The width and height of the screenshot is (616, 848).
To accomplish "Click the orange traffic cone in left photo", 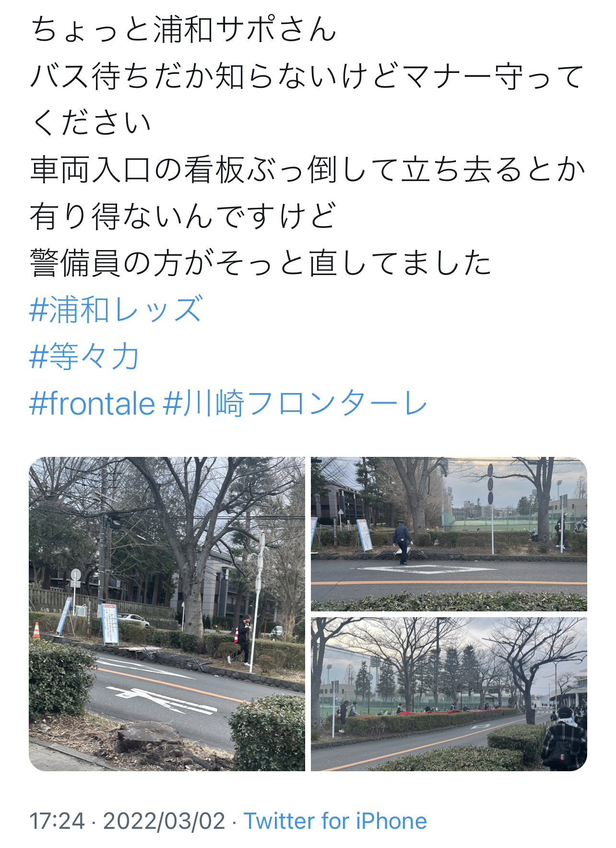I will (36, 630).
